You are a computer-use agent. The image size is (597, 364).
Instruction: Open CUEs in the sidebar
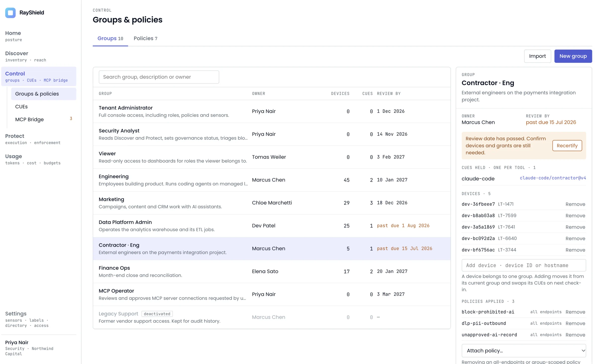pos(44,107)
